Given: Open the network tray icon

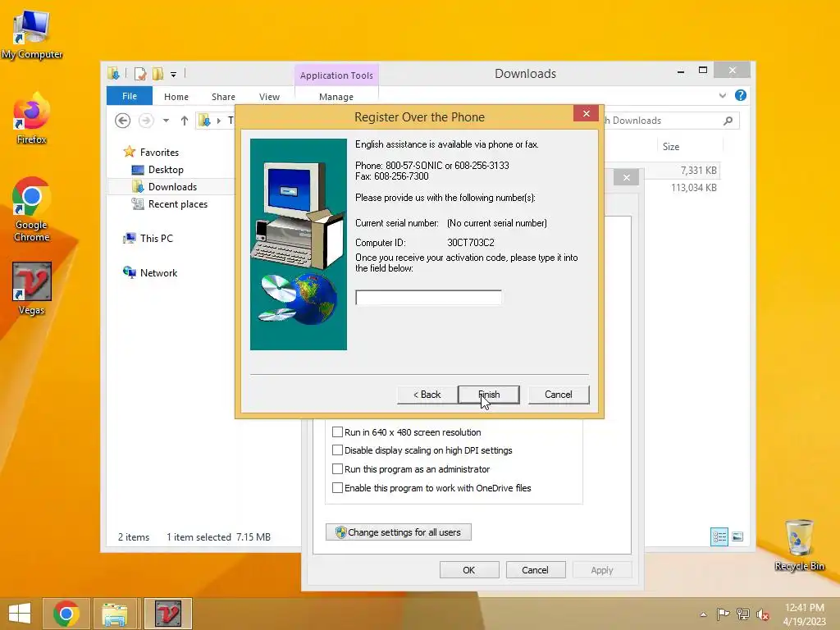Looking at the screenshot, I should point(743,614).
